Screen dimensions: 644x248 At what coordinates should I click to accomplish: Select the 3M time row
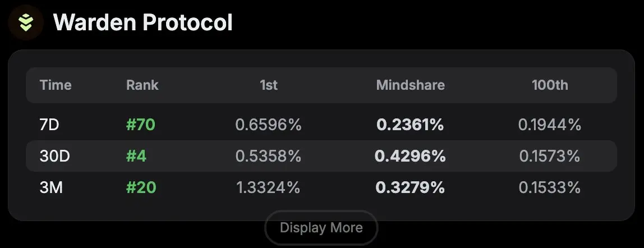321,187
